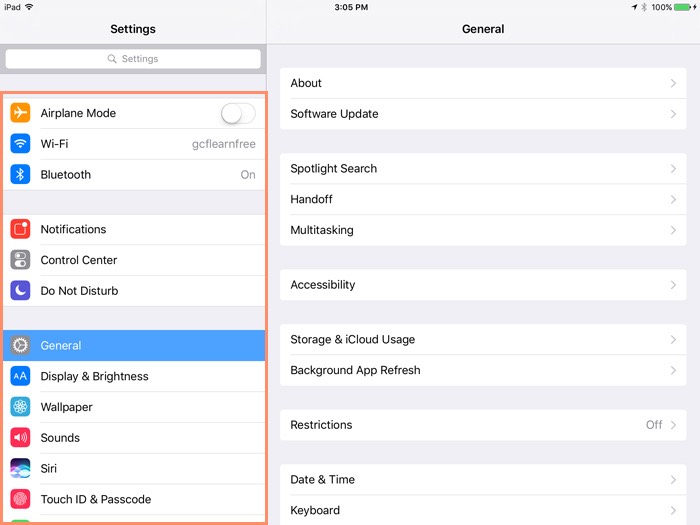
Task: Open Restrictions using the Off chevron
Action: point(673,425)
